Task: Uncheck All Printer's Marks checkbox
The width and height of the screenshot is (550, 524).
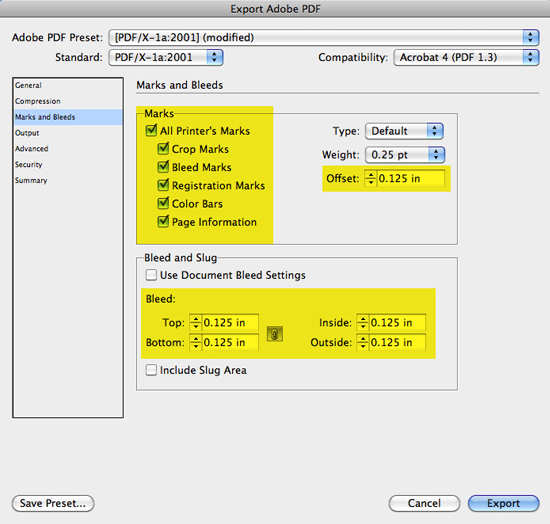Action: (151, 130)
